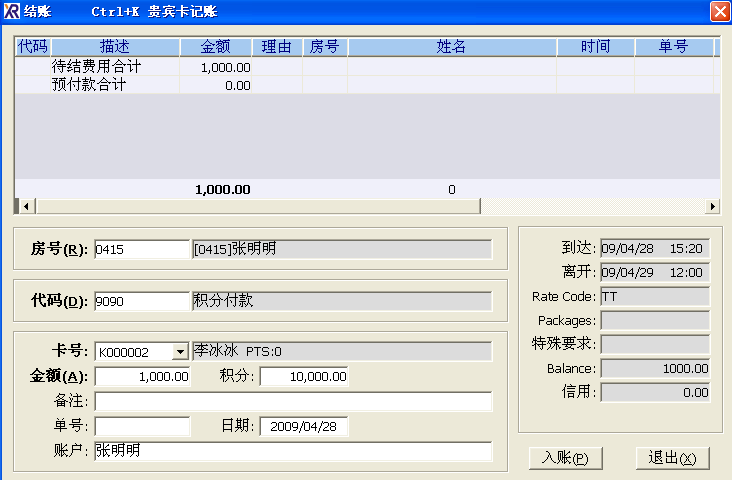Close the 结账 dialog window

coord(719,11)
